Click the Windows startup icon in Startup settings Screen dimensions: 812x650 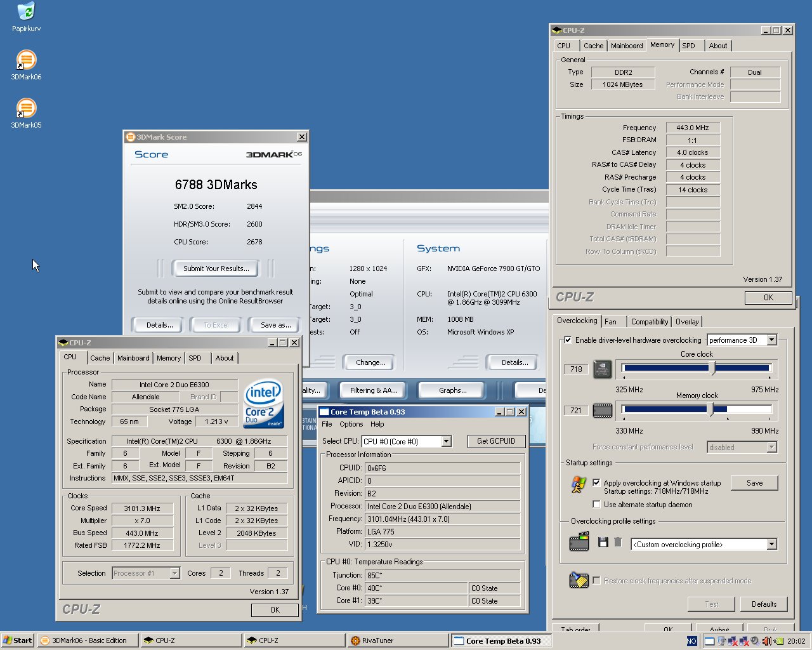(x=579, y=485)
